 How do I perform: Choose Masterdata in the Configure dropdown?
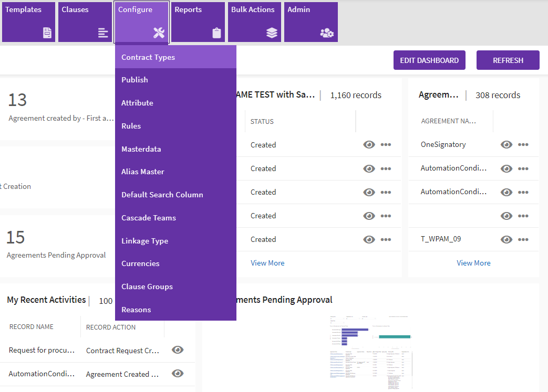141,149
